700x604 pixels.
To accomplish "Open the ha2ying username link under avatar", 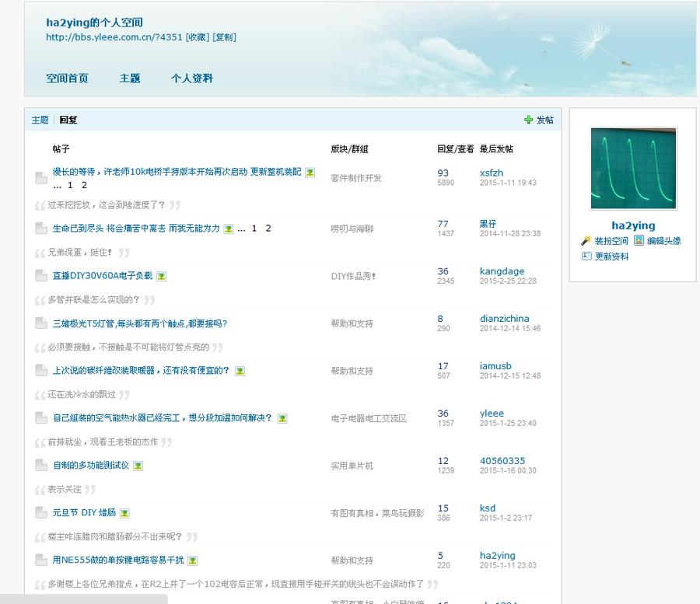I will [633, 225].
